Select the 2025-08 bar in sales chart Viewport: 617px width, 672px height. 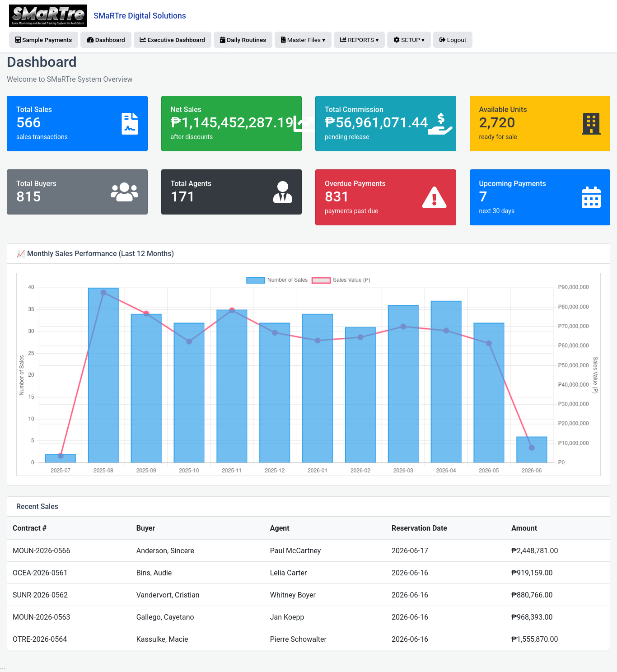click(x=103, y=375)
